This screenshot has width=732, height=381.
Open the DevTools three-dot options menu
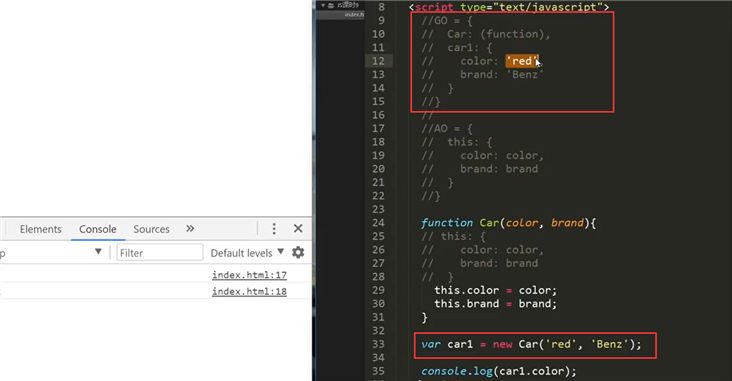coord(274,229)
